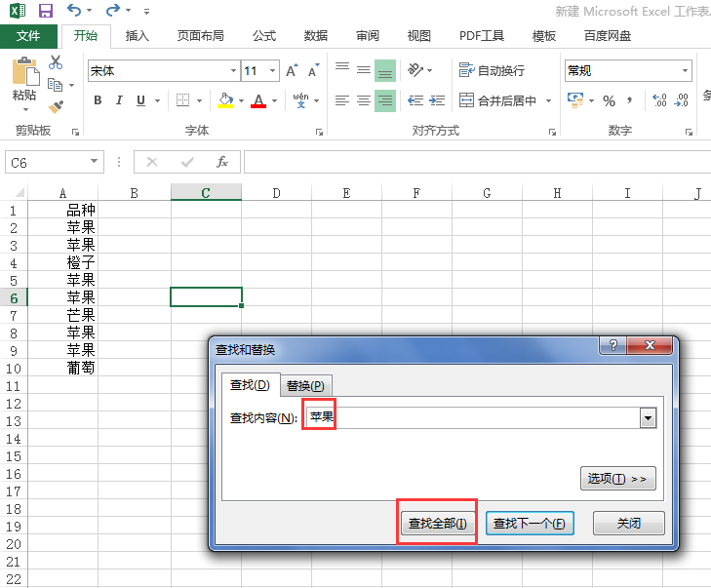Click the Copy icon
711x588 pixels.
coord(56,85)
